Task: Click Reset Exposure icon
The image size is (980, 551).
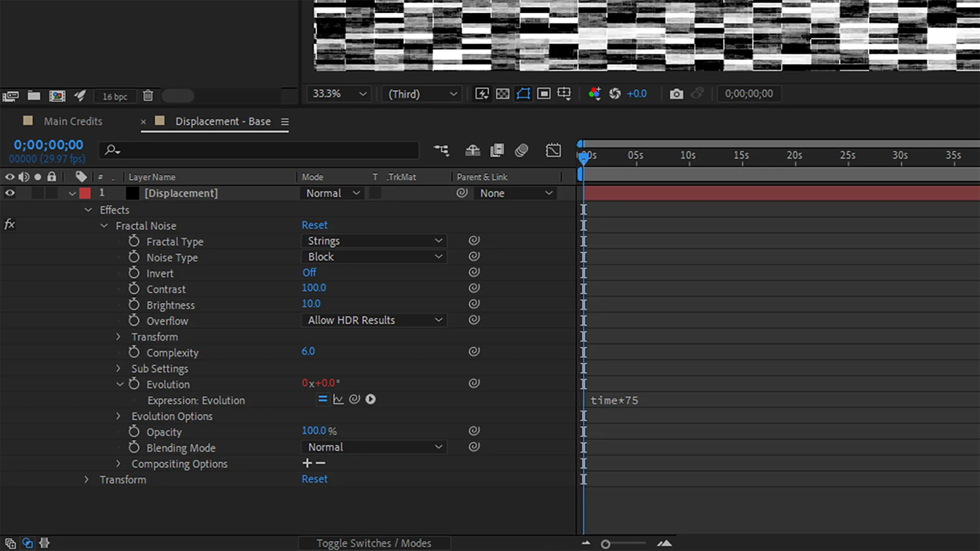Action: tap(615, 93)
